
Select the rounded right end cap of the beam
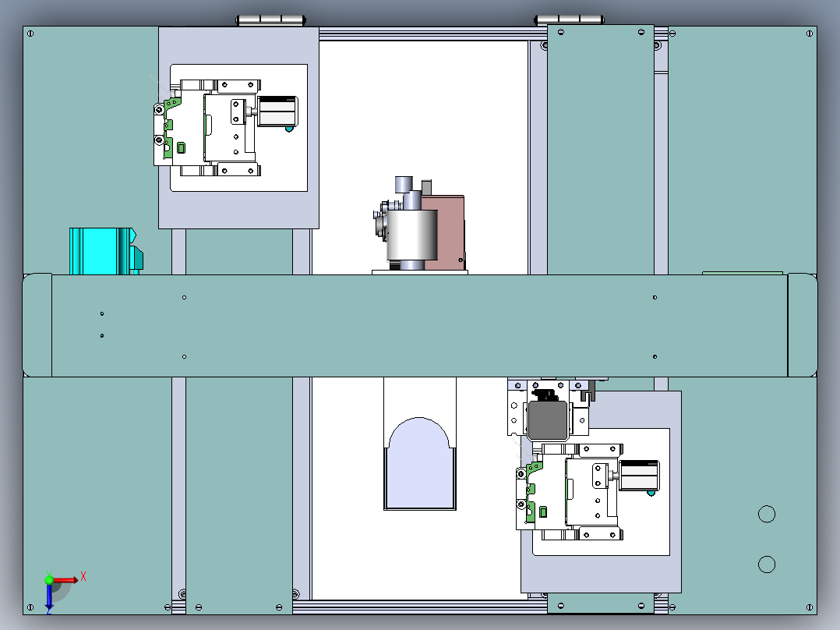(803, 325)
